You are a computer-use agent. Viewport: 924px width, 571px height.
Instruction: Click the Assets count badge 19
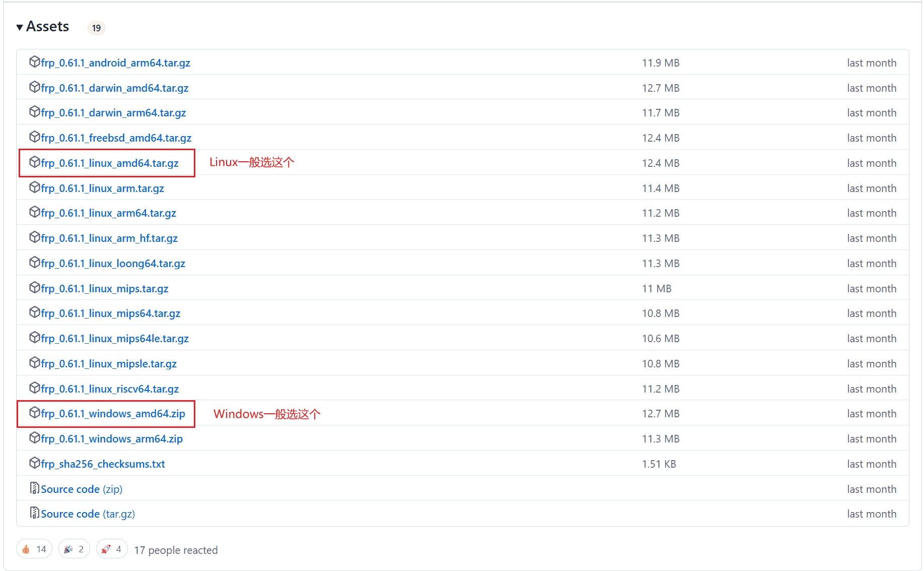[x=96, y=28]
